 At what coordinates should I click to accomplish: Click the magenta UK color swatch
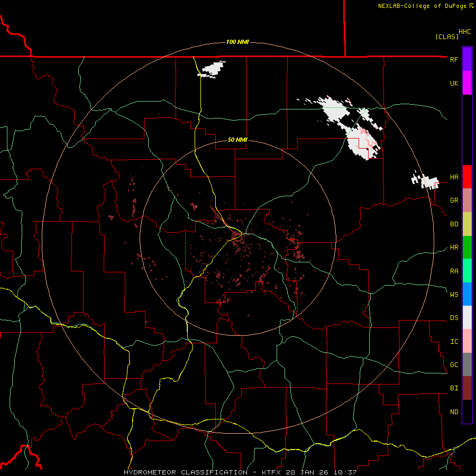coord(467,83)
